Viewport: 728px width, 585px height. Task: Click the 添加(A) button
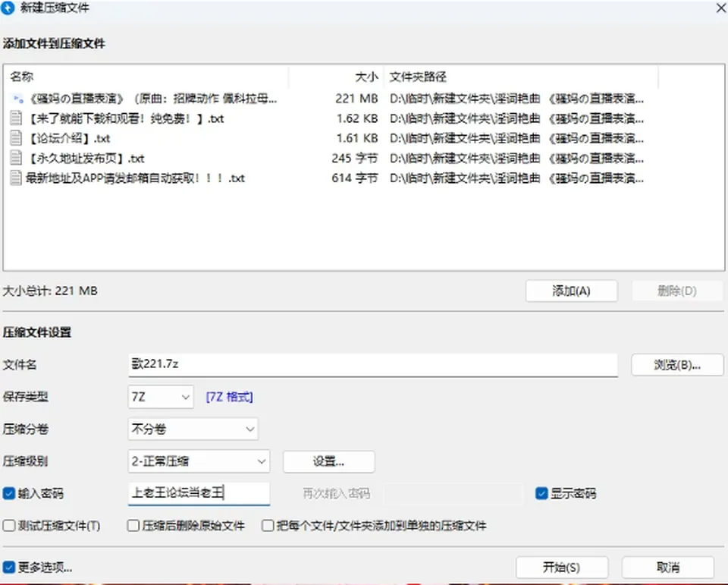tap(572, 291)
